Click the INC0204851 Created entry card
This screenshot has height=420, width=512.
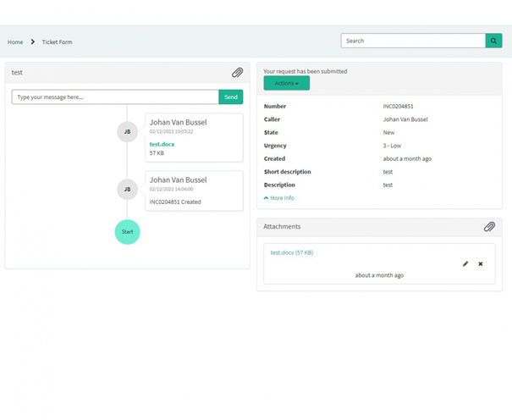(x=194, y=191)
